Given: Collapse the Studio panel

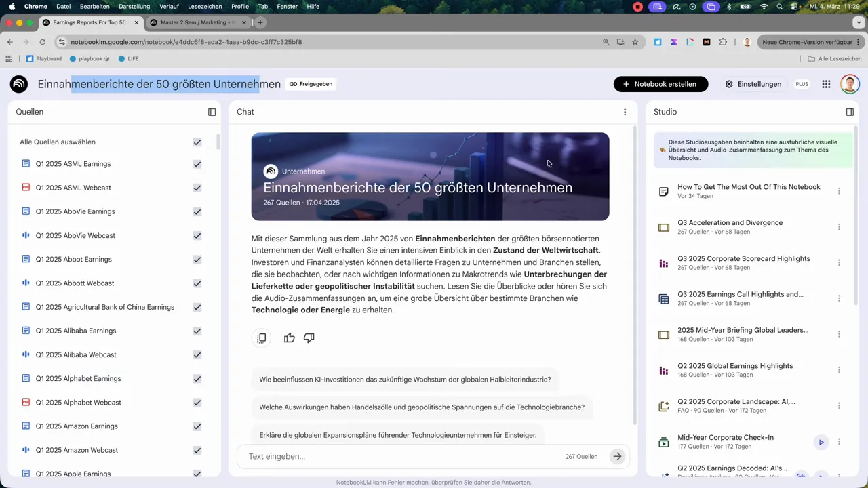Looking at the screenshot, I should click(x=850, y=112).
